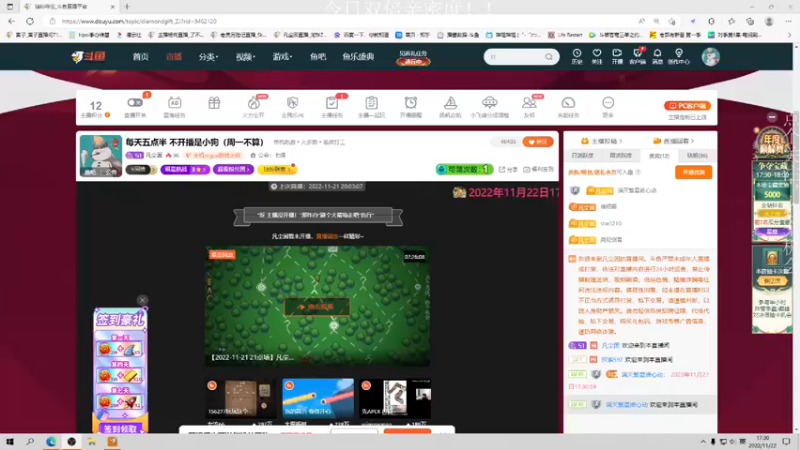Open the clipboard streamer plan icon
The height and width of the screenshot is (450, 800).
coord(371,107)
